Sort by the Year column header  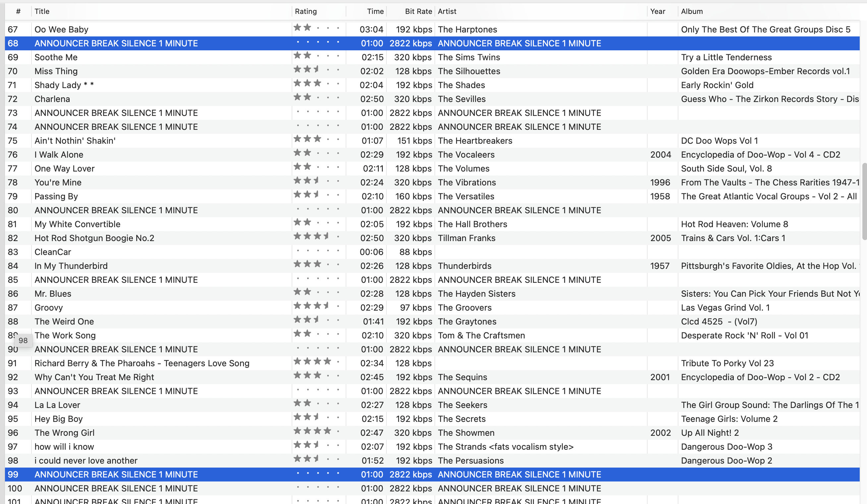pos(658,11)
